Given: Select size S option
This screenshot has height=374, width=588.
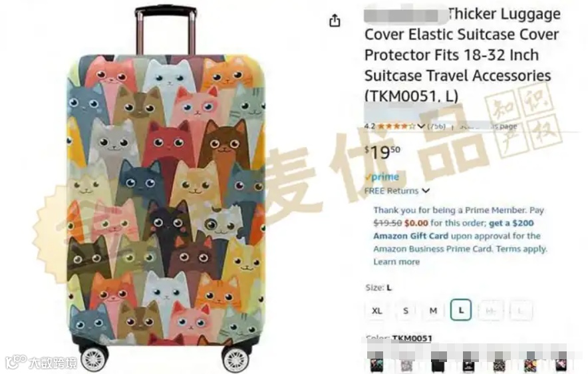Looking at the screenshot, I should click(x=405, y=311).
